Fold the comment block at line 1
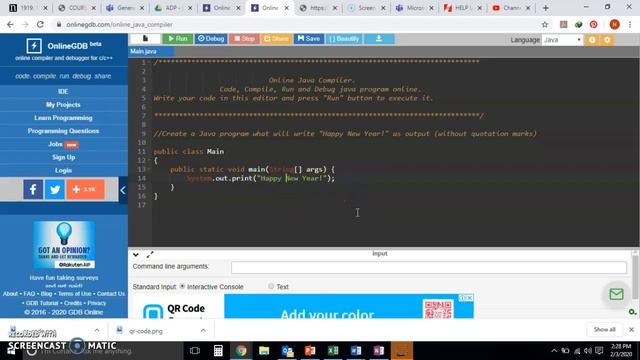This screenshot has width=640, height=360. click(x=149, y=62)
